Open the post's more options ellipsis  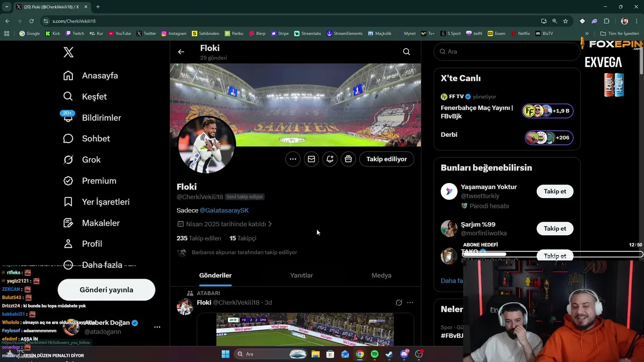coord(410,303)
